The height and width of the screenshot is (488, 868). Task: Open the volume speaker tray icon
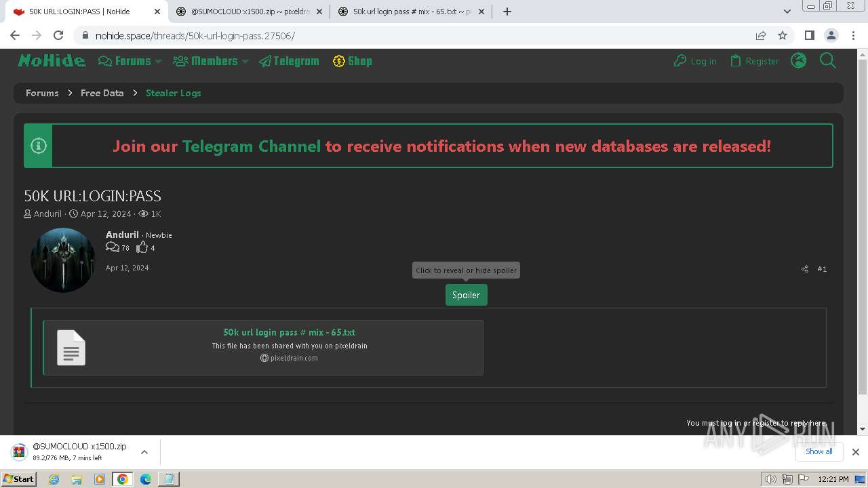(771, 479)
